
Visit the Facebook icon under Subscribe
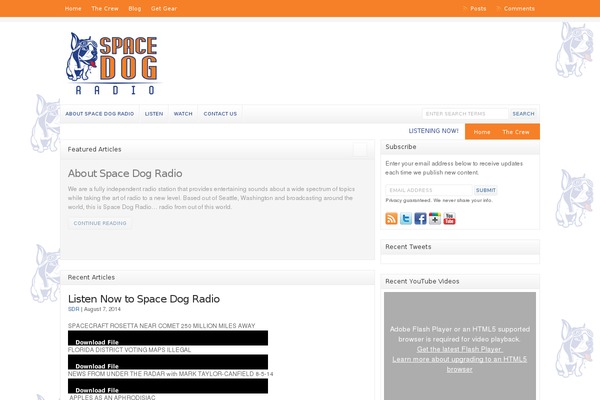tap(420, 219)
